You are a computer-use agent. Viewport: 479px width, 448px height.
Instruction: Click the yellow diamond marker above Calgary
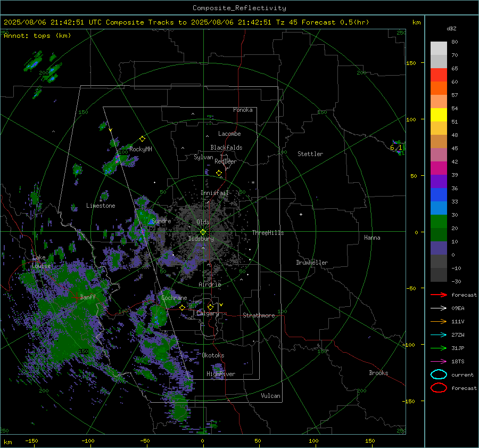[210, 307]
